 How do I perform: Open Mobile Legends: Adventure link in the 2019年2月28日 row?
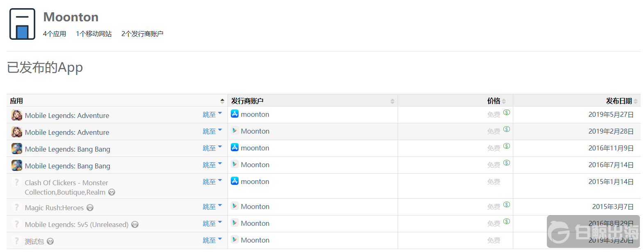coord(67,132)
